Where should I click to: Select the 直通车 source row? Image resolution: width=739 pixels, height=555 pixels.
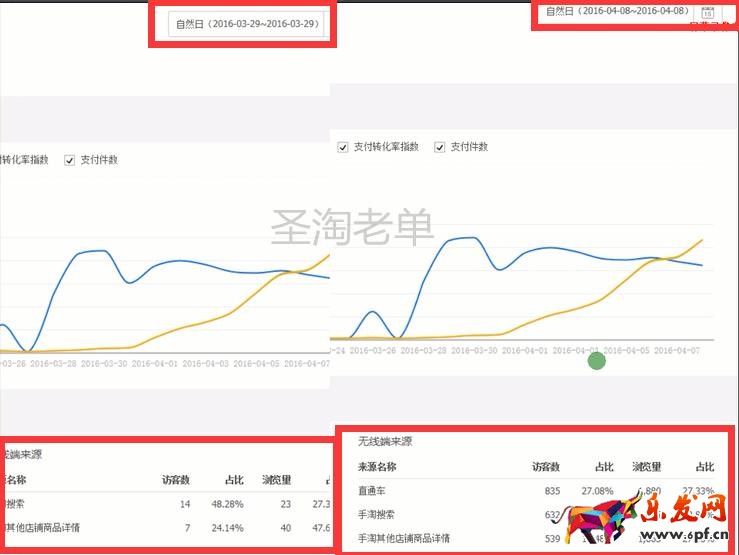click(372, 491)
